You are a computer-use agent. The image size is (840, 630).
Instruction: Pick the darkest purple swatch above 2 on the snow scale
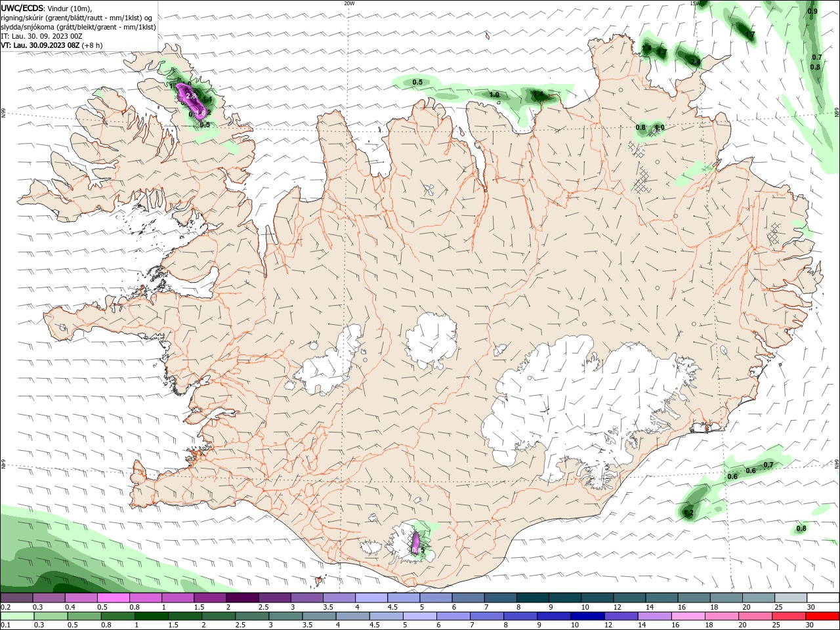coord(241,598)
